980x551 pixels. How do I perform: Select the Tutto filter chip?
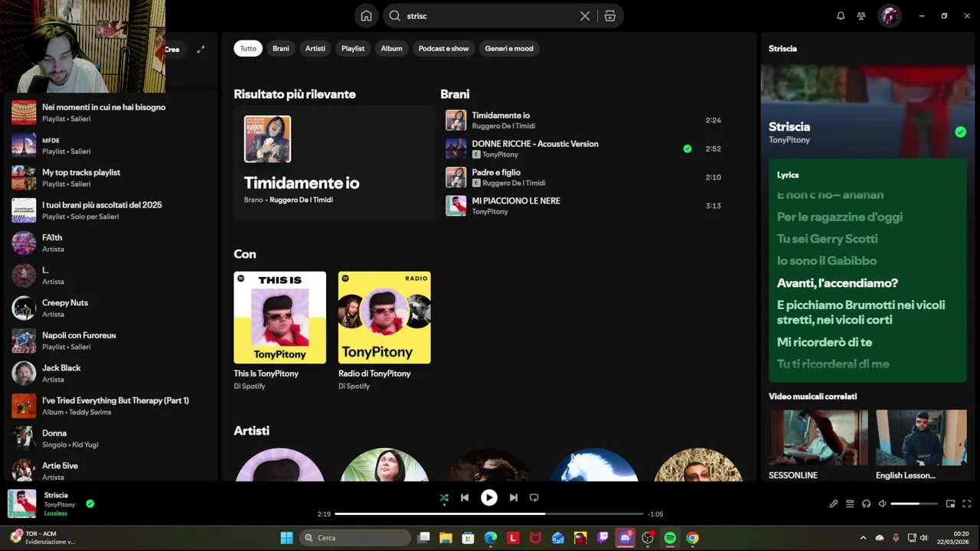(248, 48)
